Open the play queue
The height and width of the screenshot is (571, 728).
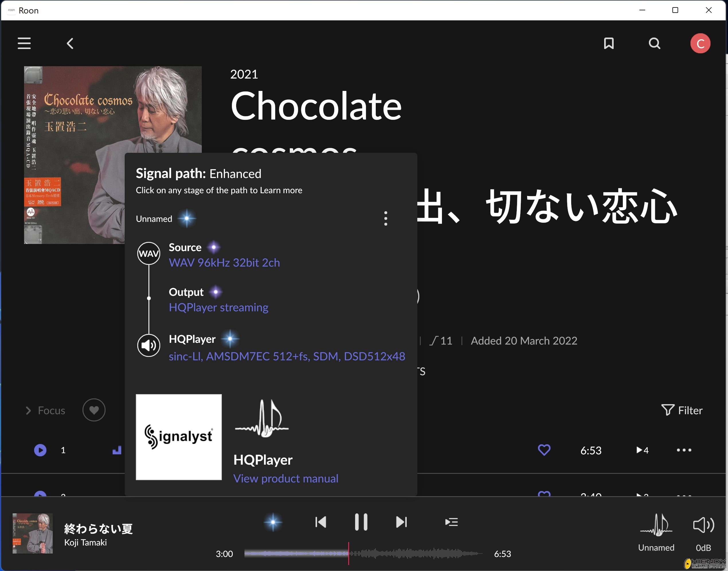451,522
